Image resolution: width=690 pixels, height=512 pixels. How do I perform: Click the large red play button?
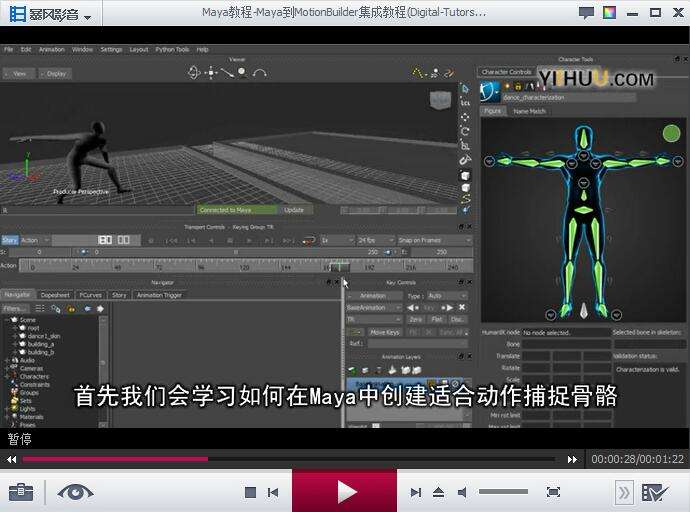pos(344,491)
